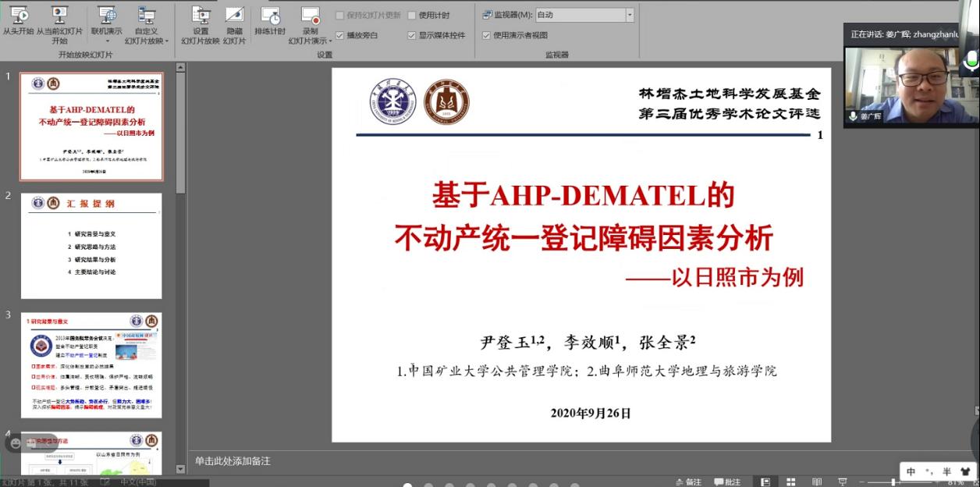Click the authors line 尹登玉, 李效顺, 张全景
The height and width of the screenshot is (487, 980).
588,342
